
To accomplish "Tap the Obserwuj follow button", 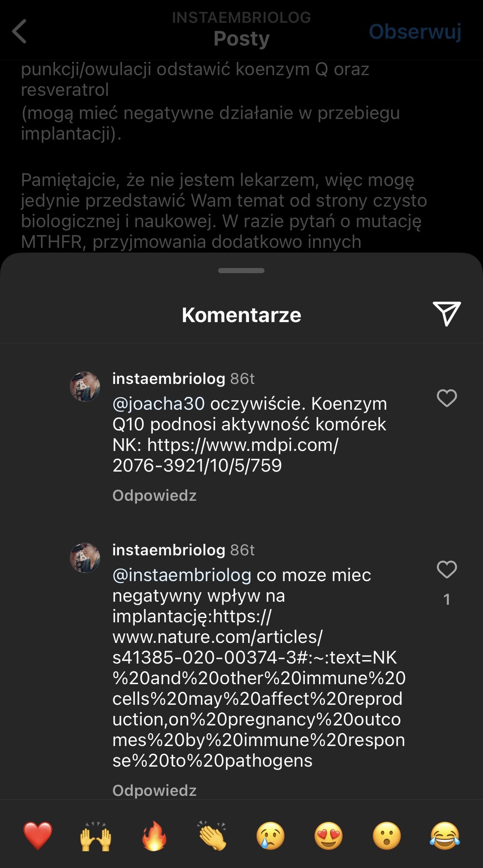I will coord(415,32).
